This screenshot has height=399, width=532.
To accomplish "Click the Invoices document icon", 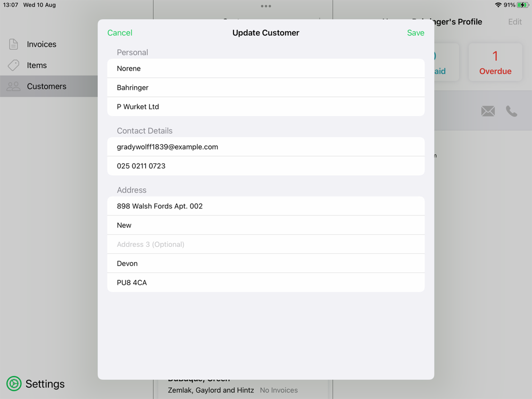I will pos(14,44).
